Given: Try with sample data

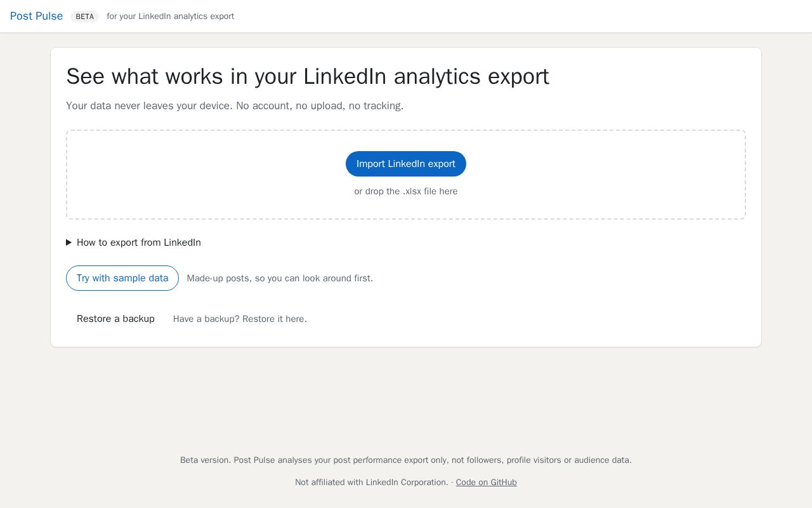Looking at the screenshot, I should [122, 278].
